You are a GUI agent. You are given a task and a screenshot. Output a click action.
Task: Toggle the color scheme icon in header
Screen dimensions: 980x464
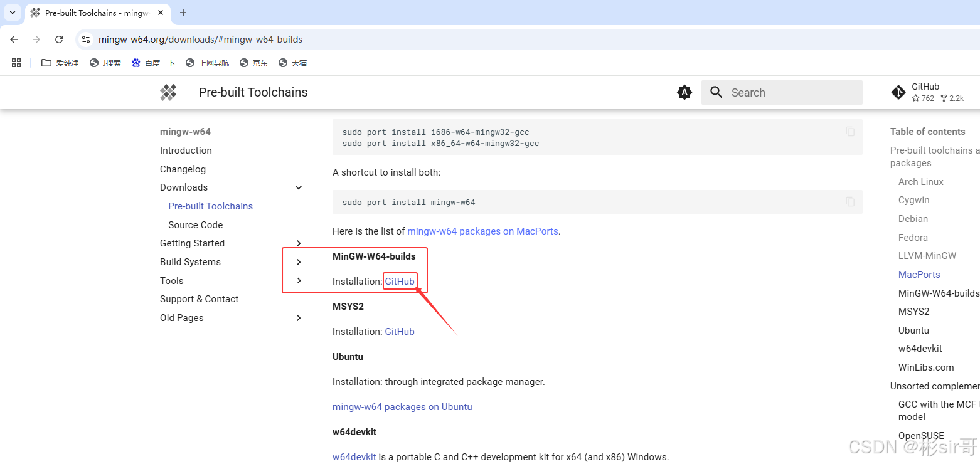coord(684,92)
